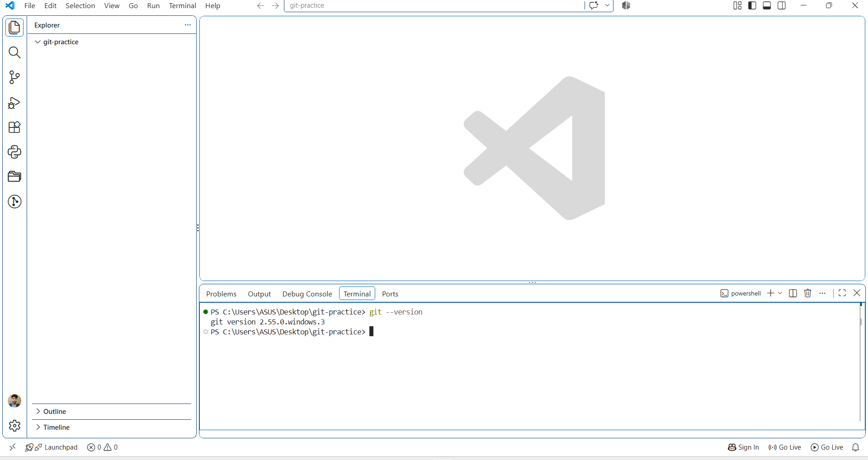Screen dimensions: 868x460
Task: Click the remote window indicator in status bar
Action: click(12, 447)
